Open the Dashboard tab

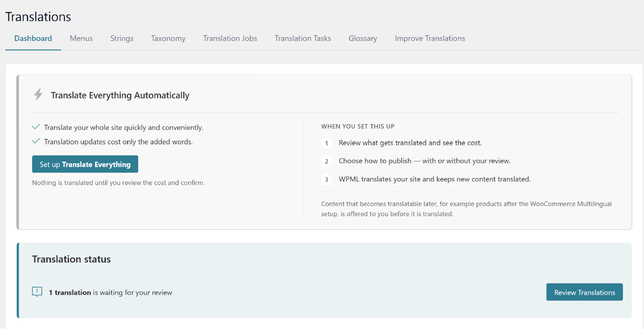click(33, 38)
